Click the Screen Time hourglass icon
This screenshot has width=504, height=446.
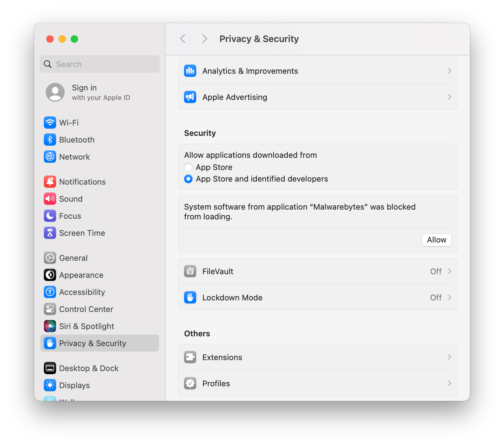(x=50, y=233)
